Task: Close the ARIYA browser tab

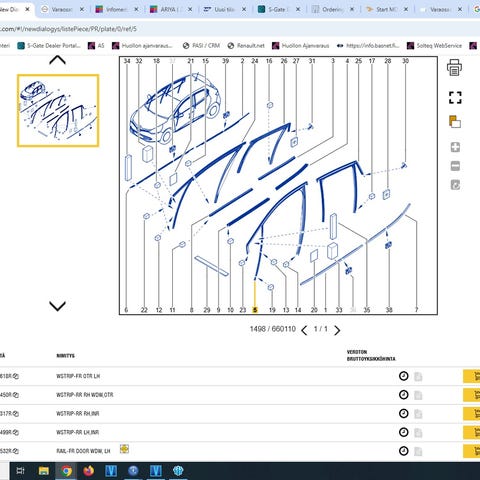Action: pos(190,9)
